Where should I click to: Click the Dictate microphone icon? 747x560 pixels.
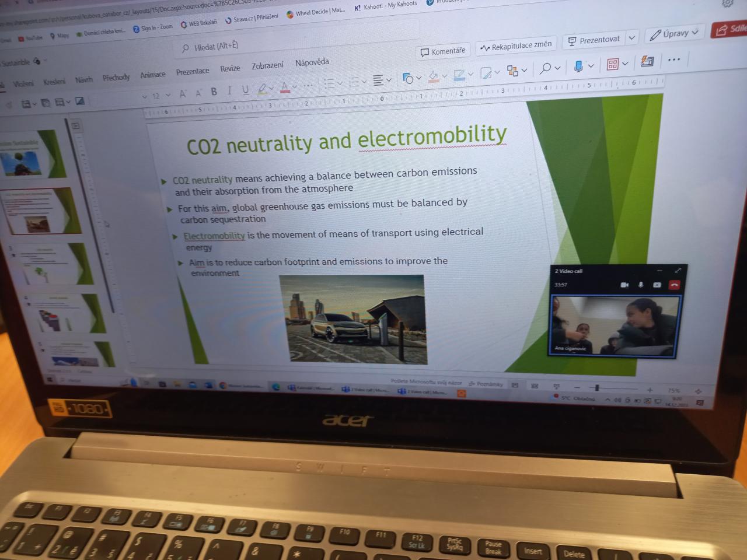578,66
